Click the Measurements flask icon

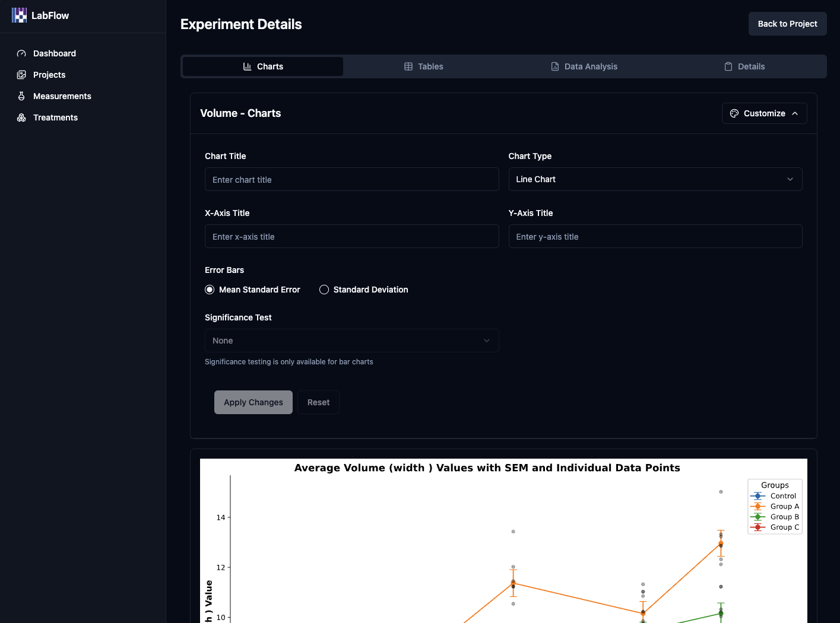[21, 96]
